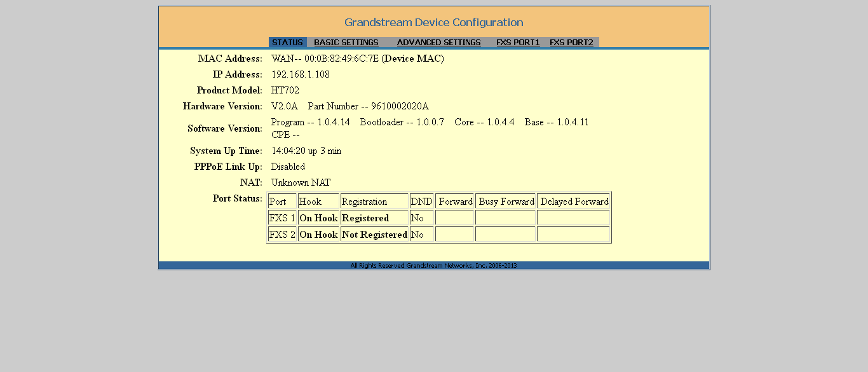Select the WAN MAC address value 00:0B:82:49:6C:7E
This screenshot has width=868, height=372.
341,59
